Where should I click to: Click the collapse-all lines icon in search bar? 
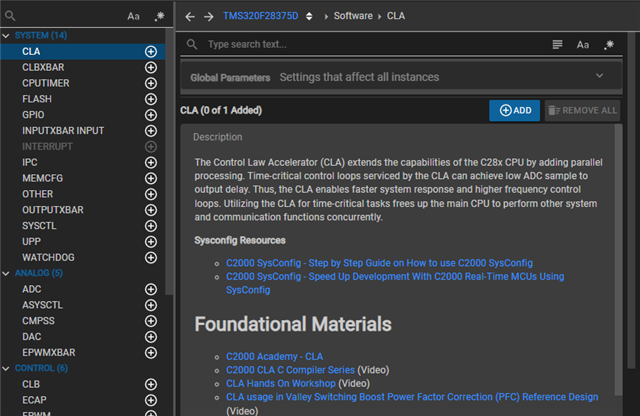[x=558, y=45]
